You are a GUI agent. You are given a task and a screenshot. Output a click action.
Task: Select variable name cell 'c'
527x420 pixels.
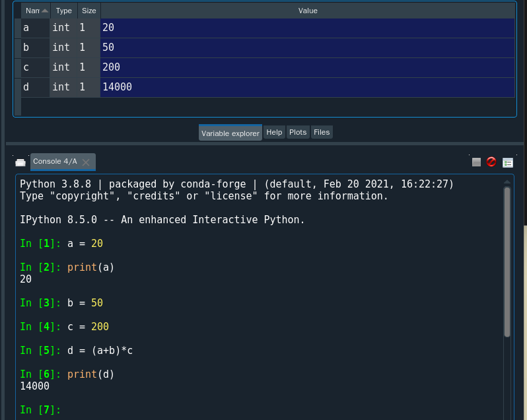(35, 67)
